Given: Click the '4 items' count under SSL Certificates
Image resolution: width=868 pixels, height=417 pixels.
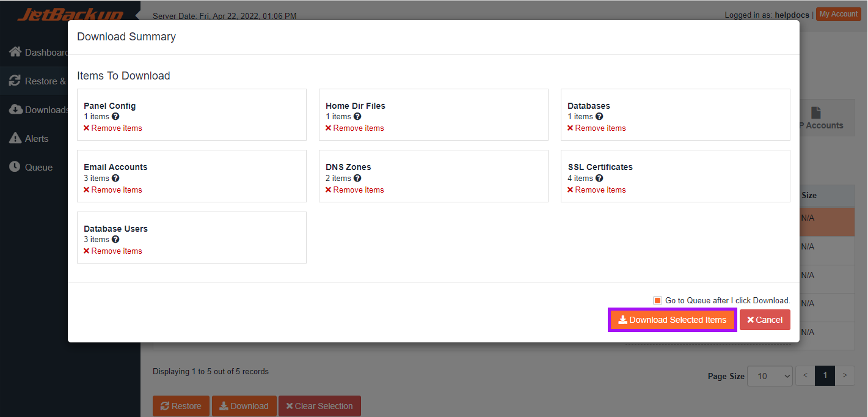Looking at the screenshot, I should click(580, 178).
